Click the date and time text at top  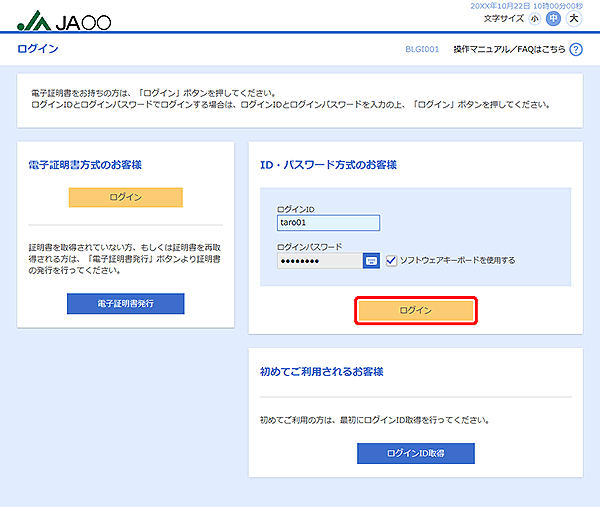click(527, 6)
